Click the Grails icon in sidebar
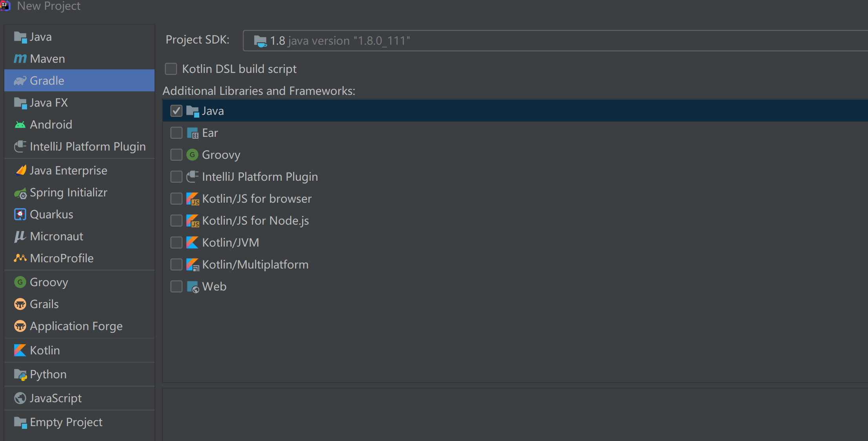This screenshot has width=868, height=441. coord(20,304)
